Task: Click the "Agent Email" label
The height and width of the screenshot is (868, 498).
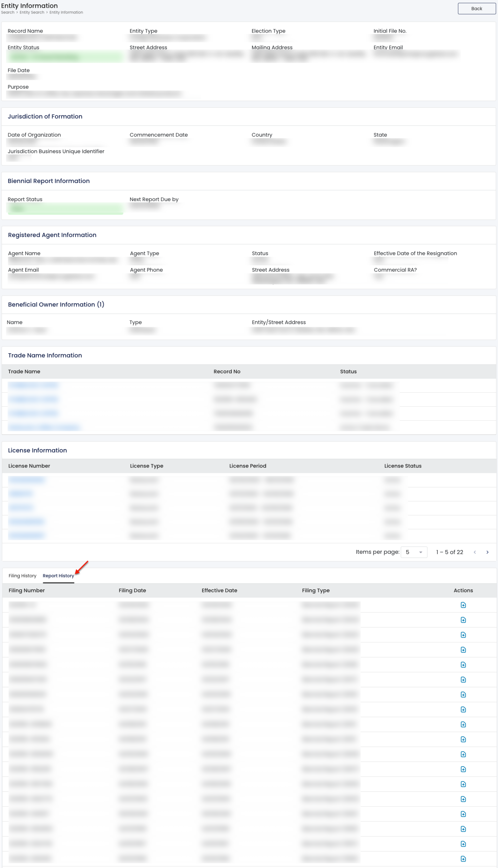Action: click(23, 270)
